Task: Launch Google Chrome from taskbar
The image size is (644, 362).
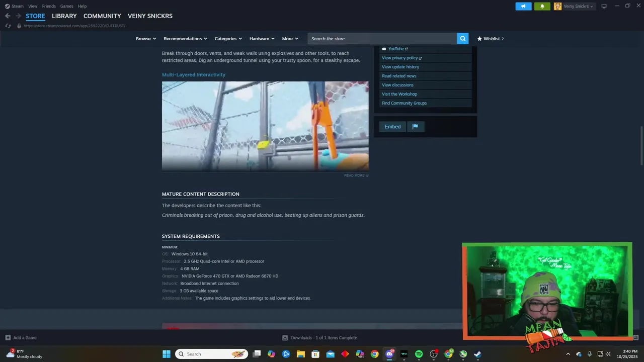Action: tap(375, 354)
